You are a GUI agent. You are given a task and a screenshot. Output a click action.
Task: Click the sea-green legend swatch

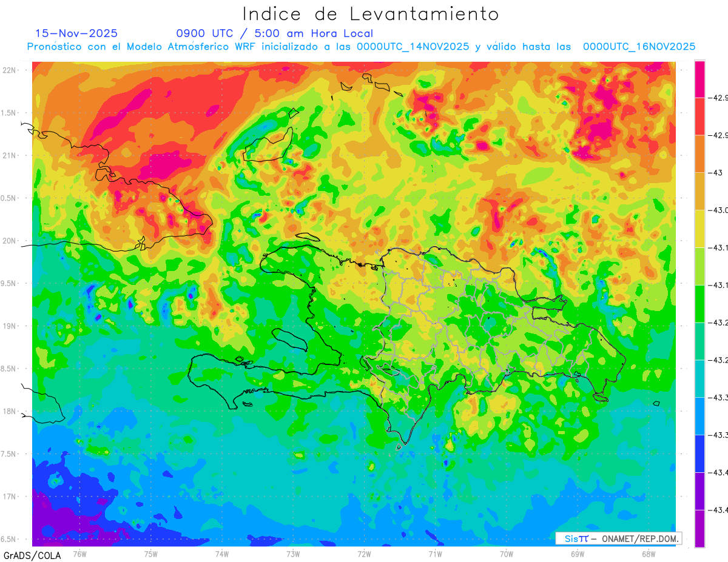(699, 341)
